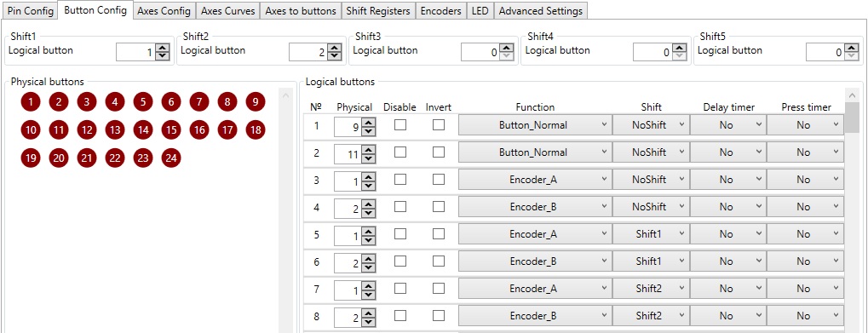This screenshot has height=333, width=868.
Task: Tick Invert for logical button 7
Action: click(x=439, y=288)
